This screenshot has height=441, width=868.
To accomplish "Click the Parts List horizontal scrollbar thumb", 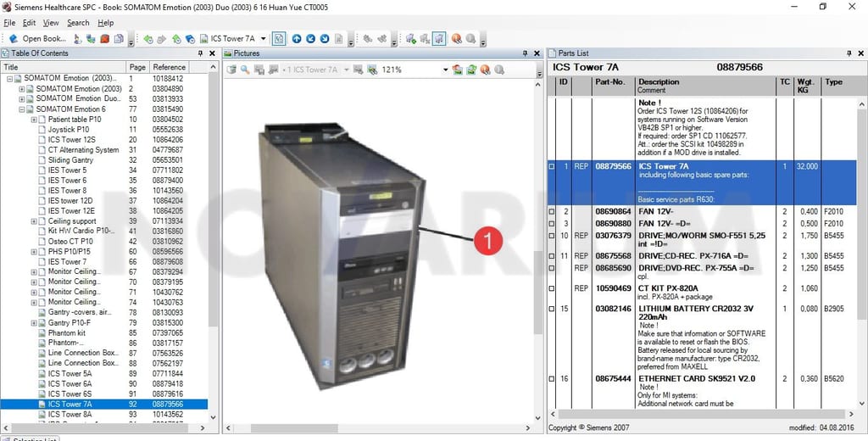I will [703, 415].
